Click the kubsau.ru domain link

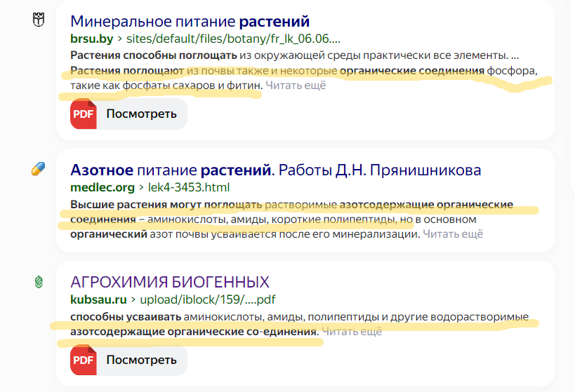pyautogui.click(x=98, y=299)
